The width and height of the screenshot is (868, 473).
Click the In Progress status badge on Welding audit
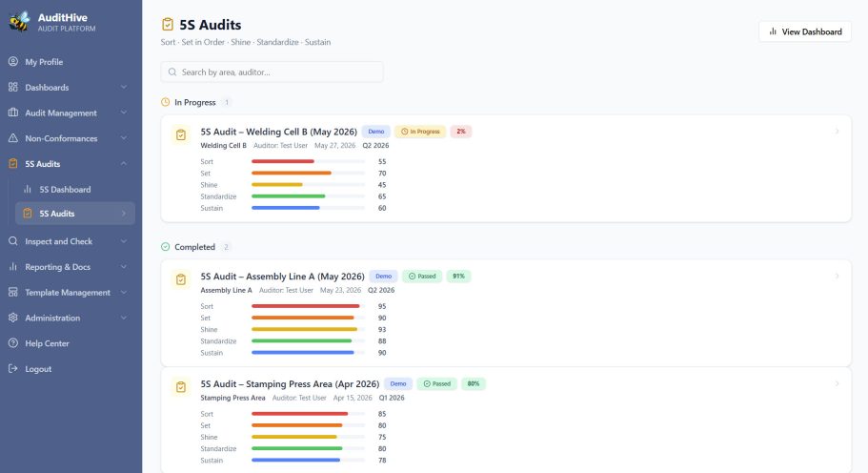tap(420, 132)
